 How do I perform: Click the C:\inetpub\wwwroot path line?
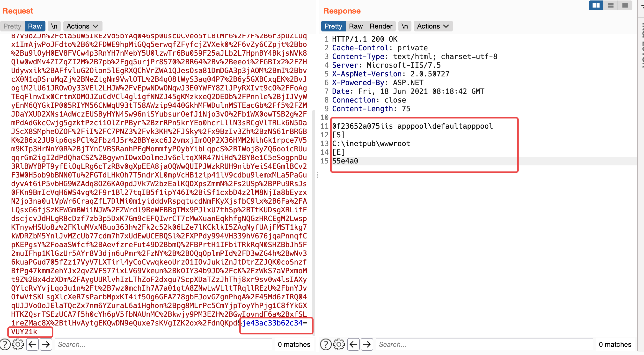coord(371,143)
